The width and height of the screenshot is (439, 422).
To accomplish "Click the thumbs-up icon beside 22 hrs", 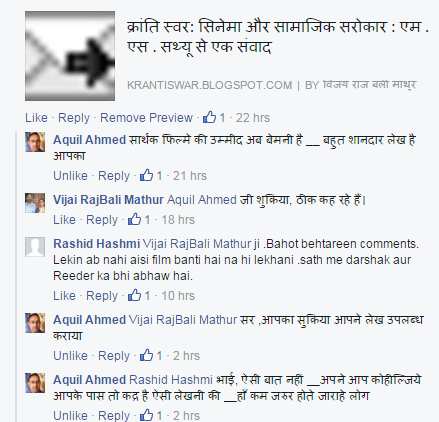I will [209, 117].
